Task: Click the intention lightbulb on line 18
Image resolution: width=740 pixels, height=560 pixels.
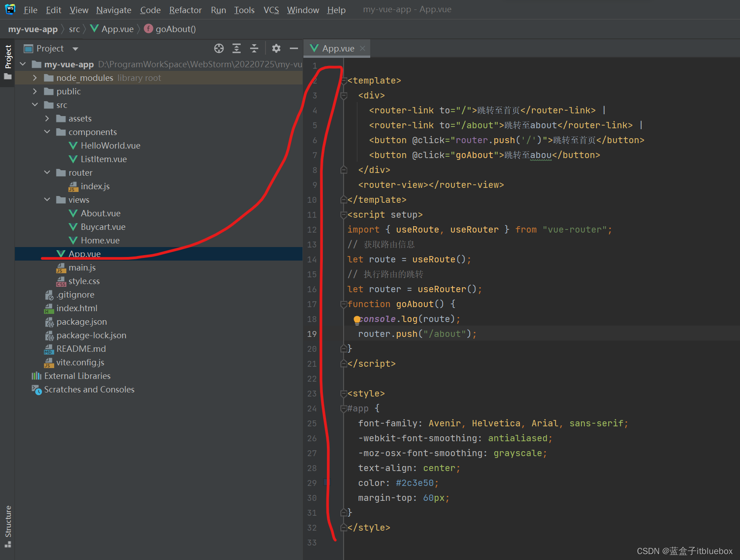Action: pos(357,320)
